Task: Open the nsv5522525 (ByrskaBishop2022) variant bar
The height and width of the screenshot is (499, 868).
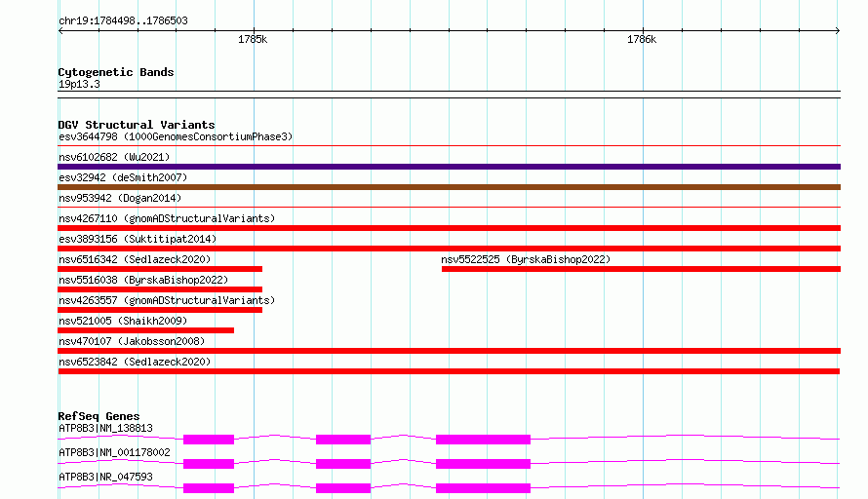Action: click(x=641, y=269)
